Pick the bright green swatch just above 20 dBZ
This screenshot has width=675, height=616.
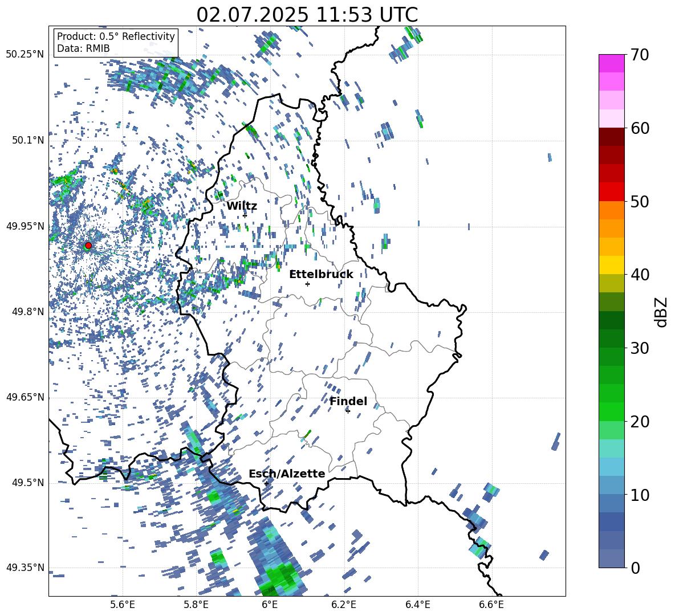pos(611,411)
